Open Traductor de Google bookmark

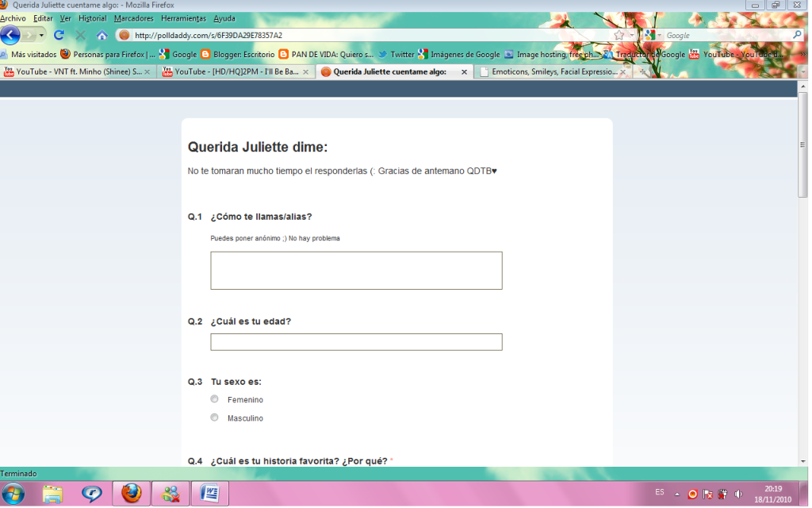[644, 55]
